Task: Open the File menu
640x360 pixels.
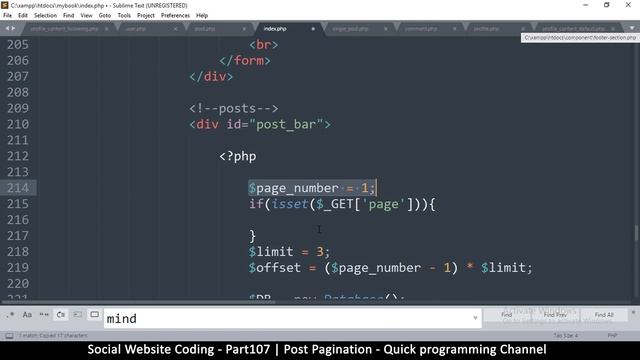Action: (7, 16)
